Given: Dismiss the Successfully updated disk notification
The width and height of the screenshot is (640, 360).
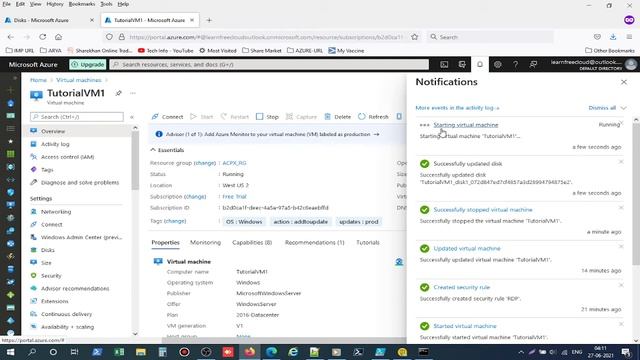Looking at the screenshot, I should (621, 162).
